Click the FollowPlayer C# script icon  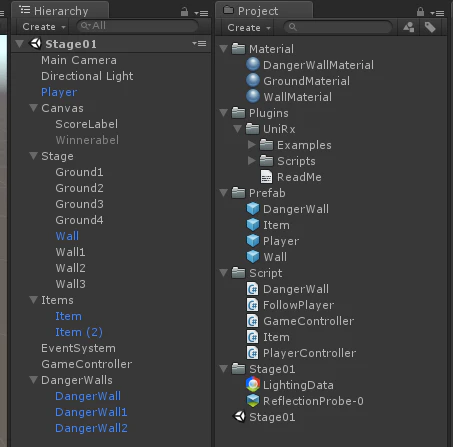click(x=253, y=305)
